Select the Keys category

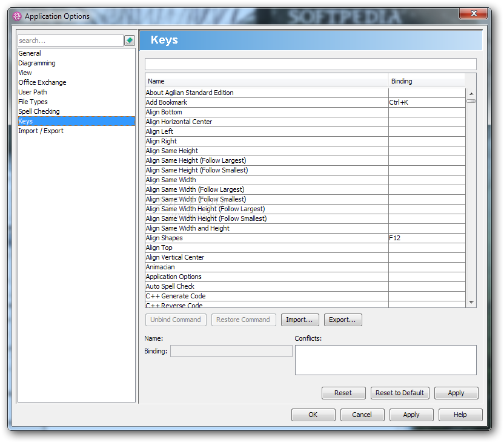(x=76, y=121)
